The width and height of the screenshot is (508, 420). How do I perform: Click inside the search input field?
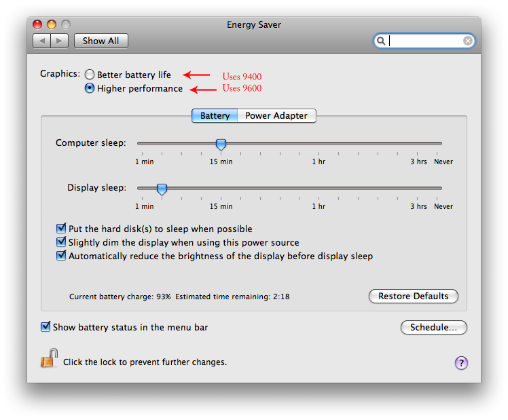tap(426, 41)
